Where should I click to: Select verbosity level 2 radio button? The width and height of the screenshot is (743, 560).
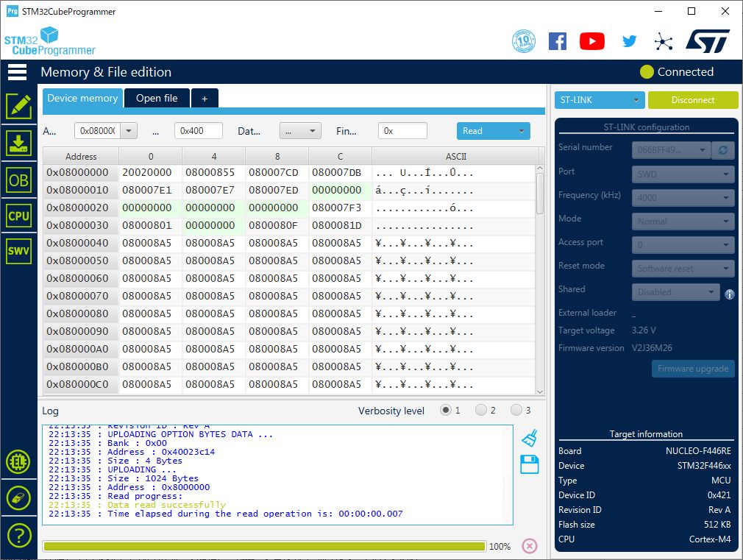coord(481,411)
